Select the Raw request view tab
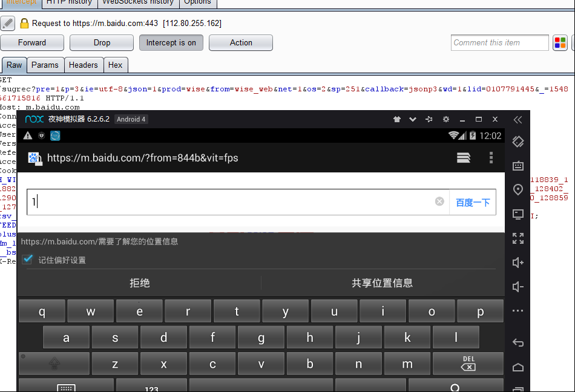Screen dimensions: 575x392 pos(15,65)
